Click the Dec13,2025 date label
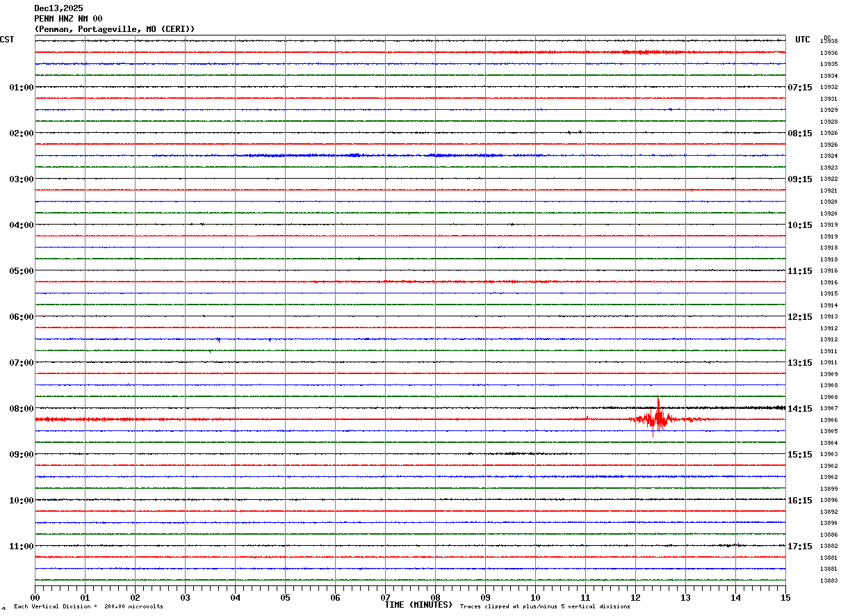This screenshot has height=616, width=841. pos(58,8)
